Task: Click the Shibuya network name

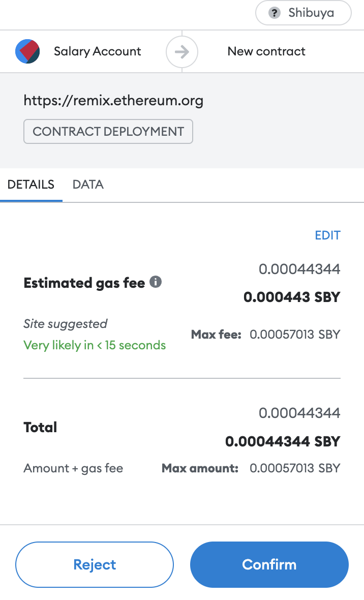Action: point(311,13)
